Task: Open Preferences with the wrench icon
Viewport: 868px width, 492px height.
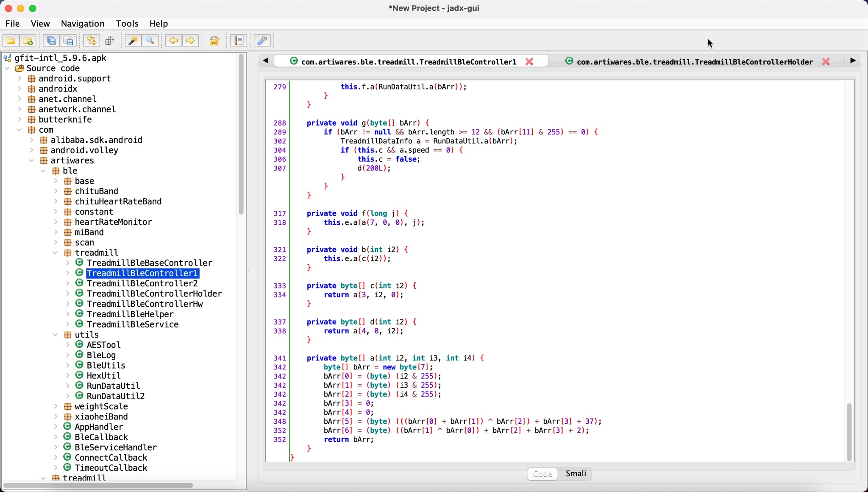Action: click(x=262, y=41)
